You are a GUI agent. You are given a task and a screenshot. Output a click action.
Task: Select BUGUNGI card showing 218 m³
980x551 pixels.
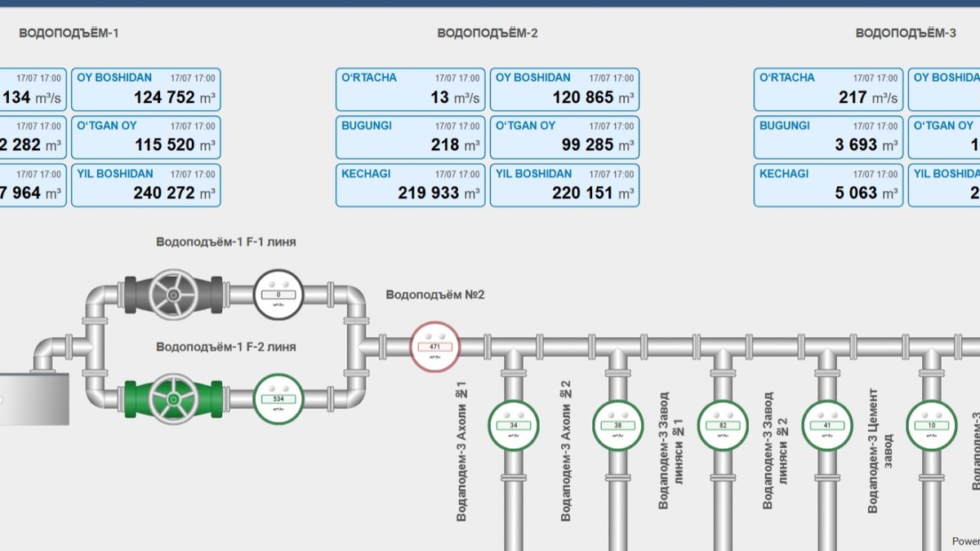tap(411, 138)
